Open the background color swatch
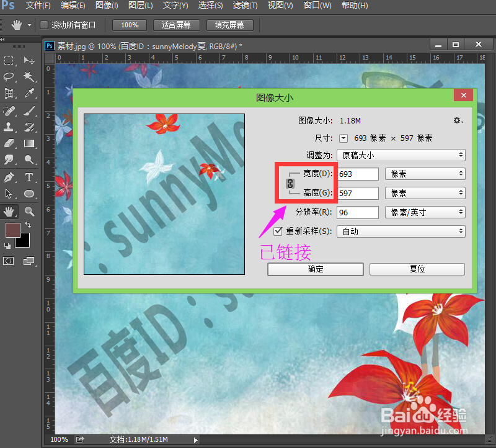The height and width of the screenshot is (448, 496). [x=25, y=242]
